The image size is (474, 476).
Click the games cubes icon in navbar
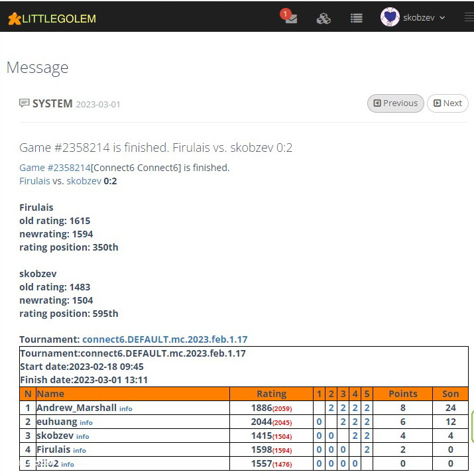click(x=324, y=19)
